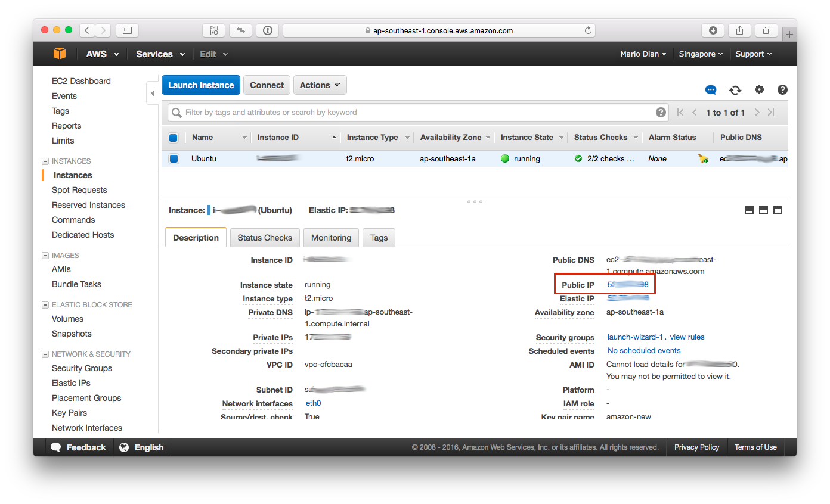This screenshot has height=504, width=830.
Task: Click the Safari back button
Action: 87,30
